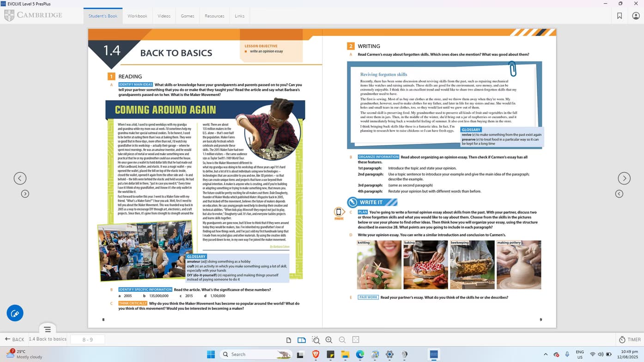
Task: Toggle the hamburger menu above the page bar
Action: (x=48, y=329)
